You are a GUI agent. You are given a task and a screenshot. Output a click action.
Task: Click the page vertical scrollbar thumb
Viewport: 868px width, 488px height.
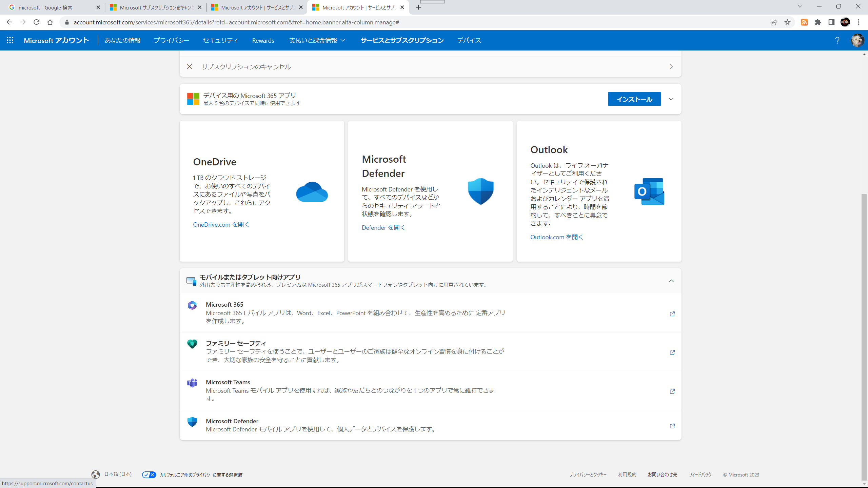tap(864, 337)
